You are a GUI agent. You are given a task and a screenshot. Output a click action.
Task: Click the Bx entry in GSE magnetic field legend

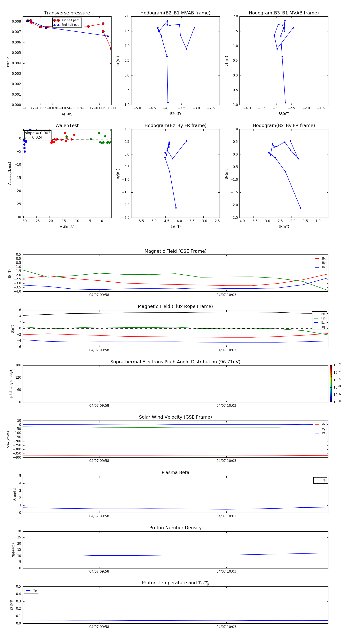pyautogui.click(x=320, y=259)
